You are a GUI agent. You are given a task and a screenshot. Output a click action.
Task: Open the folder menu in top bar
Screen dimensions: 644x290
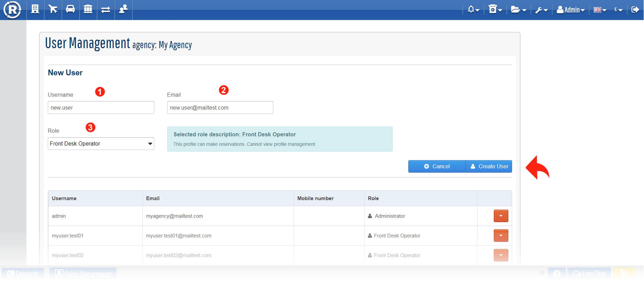518,10
